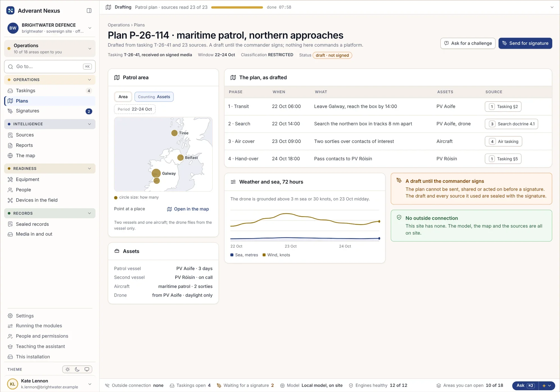Click the Drafting progress bar
The width and height of the screenshot is (560, 392).
237,7
